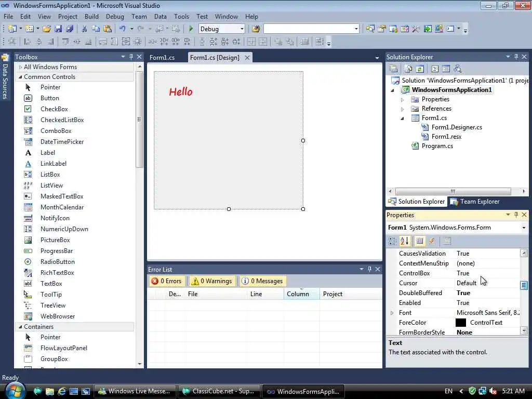Click the Column header in Error List
The image size is (532, 399).
coord(301,294)
